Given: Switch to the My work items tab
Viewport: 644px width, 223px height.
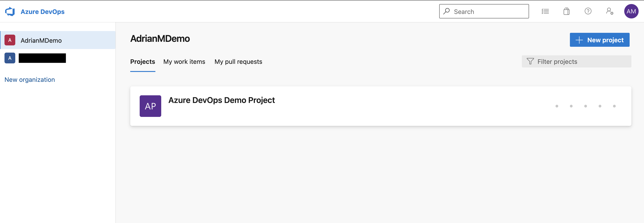Looking at the screenshot, I should pos(184,62).
